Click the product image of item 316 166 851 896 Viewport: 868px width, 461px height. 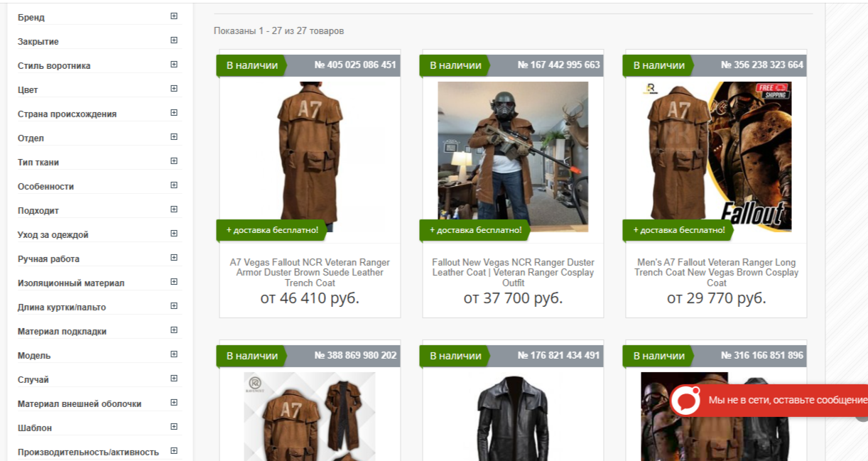click(x=716, y=416)
